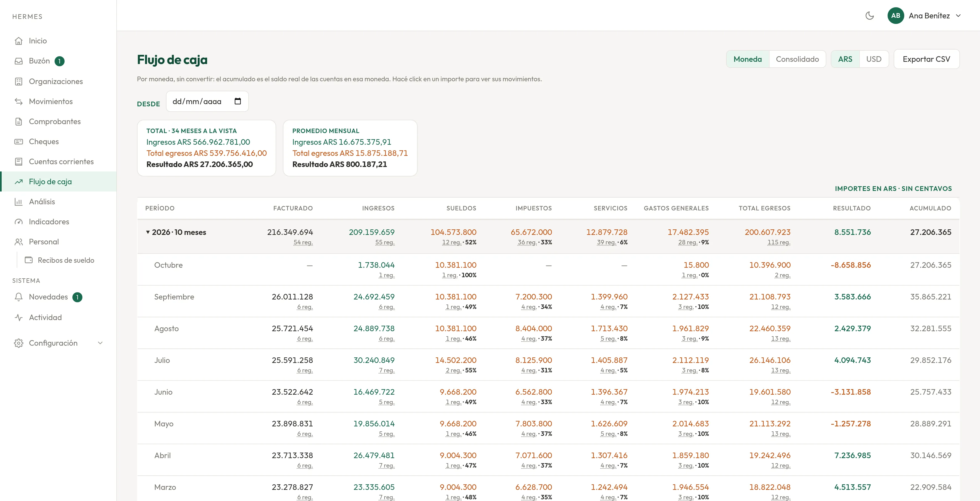Click the Flujo de caja trend icon
Screen dimensions: 980x501
pyautogui.click(x=19, y=182)
